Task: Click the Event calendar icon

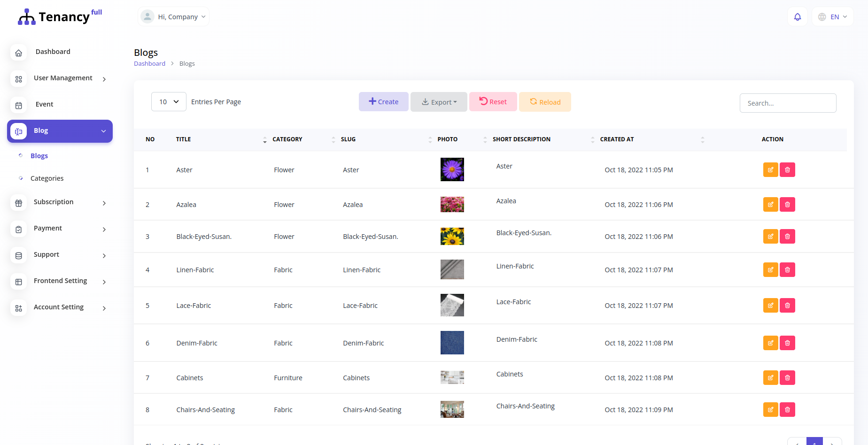Action: pos(18,106)
